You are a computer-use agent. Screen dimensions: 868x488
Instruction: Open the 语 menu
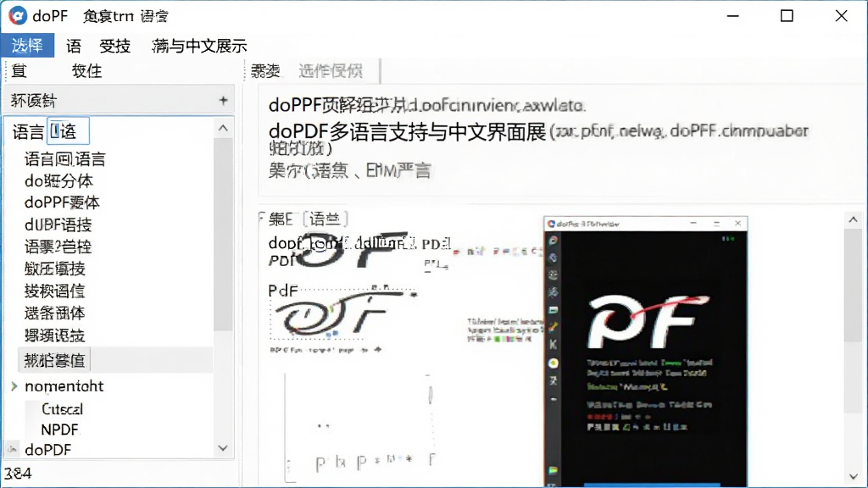[73, 46]
